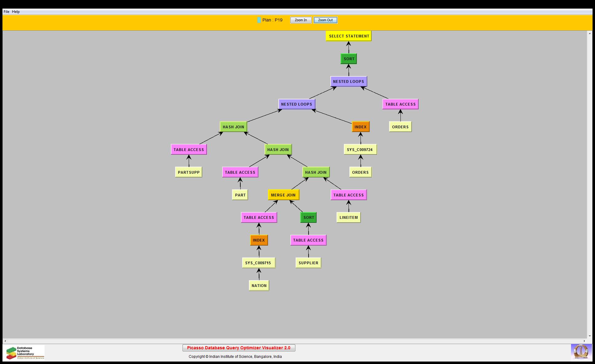Open the File menu
This screenshot has width=595, height=364.
click(x=6, y=12)
